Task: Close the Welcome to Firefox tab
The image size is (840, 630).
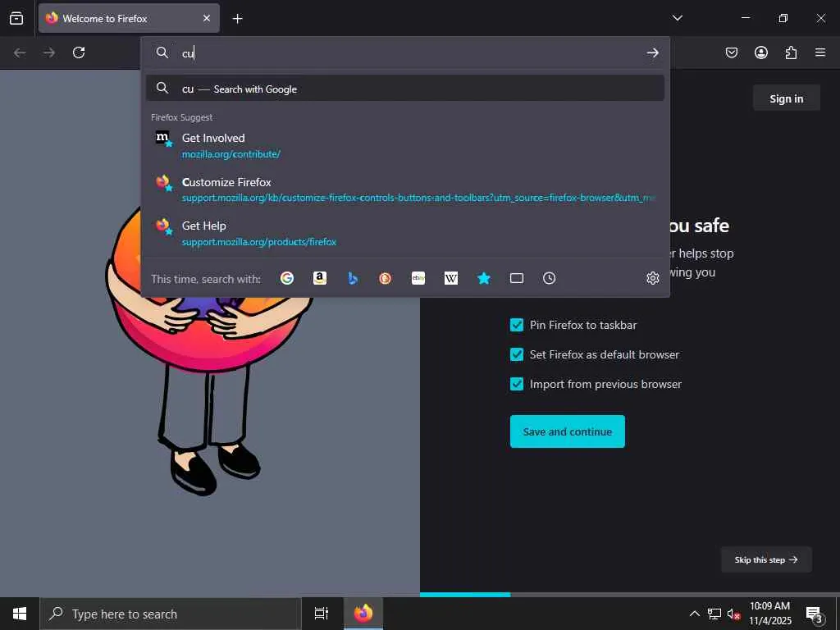Action: 207,18
